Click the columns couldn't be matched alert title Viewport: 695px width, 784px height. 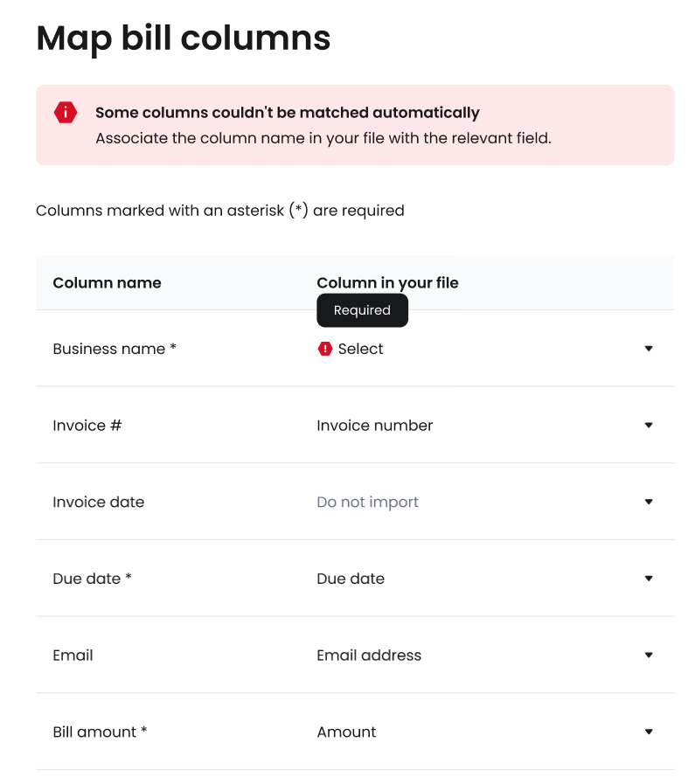point(287,112)
